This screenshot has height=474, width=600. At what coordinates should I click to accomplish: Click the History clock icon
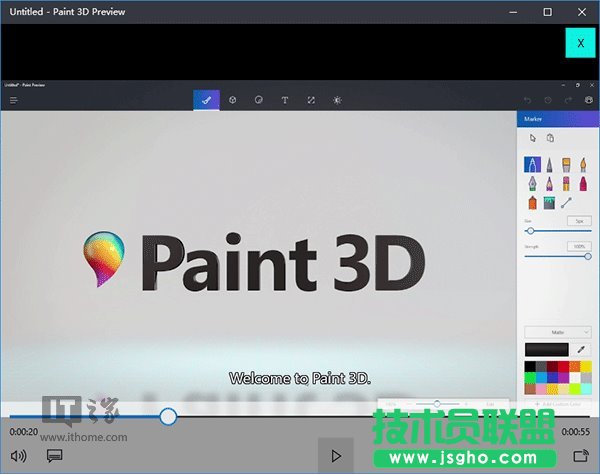tap(548, 100)
